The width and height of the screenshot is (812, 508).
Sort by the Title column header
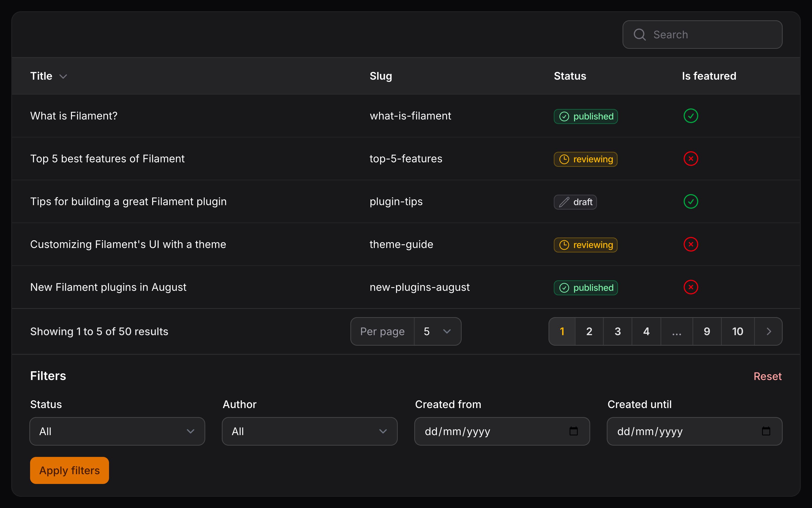tap(41, 76)
